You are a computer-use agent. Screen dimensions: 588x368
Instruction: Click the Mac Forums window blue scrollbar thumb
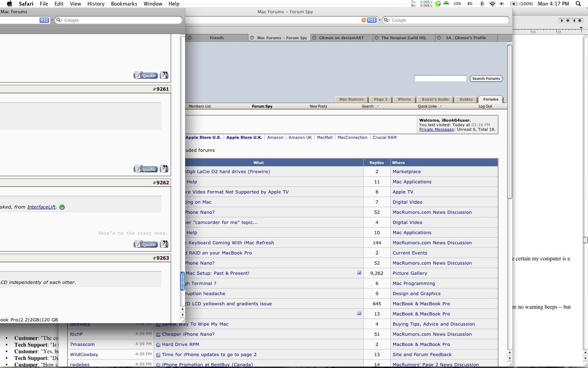point(182,281)
